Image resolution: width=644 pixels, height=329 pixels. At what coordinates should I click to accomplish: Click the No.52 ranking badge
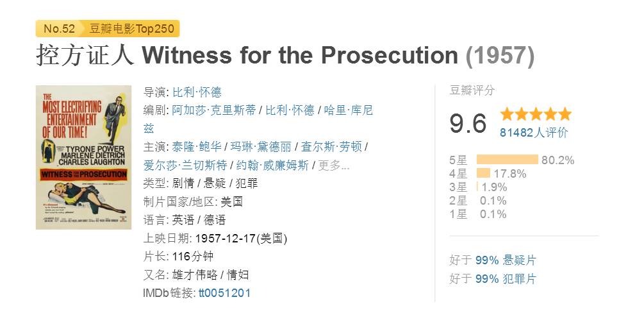click(x=58, y=28)
